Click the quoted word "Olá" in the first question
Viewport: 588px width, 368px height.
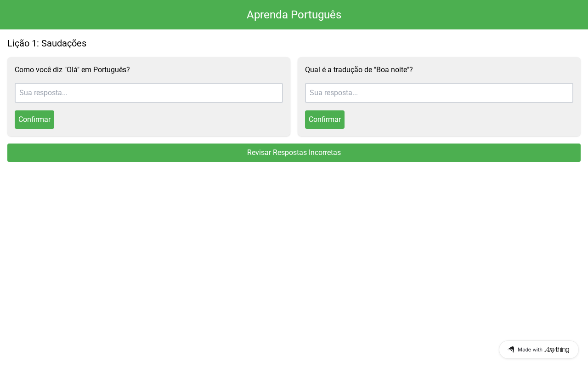[72, 70]
